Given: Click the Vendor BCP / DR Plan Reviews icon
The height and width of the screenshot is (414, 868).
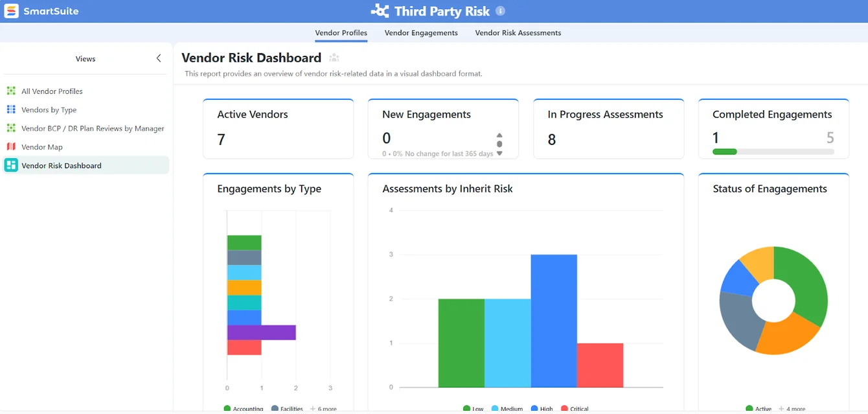Looking at the screenshot, I should point(11,128).
